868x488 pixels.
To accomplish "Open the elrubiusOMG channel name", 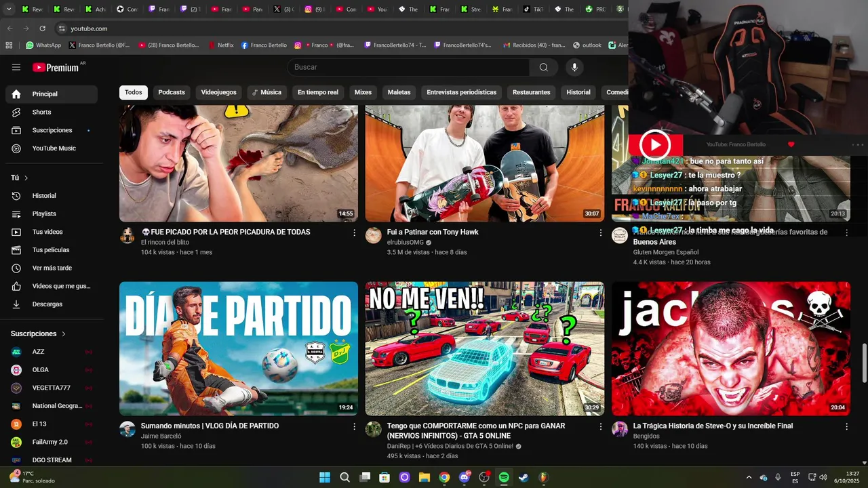I will tap(406, 243).
